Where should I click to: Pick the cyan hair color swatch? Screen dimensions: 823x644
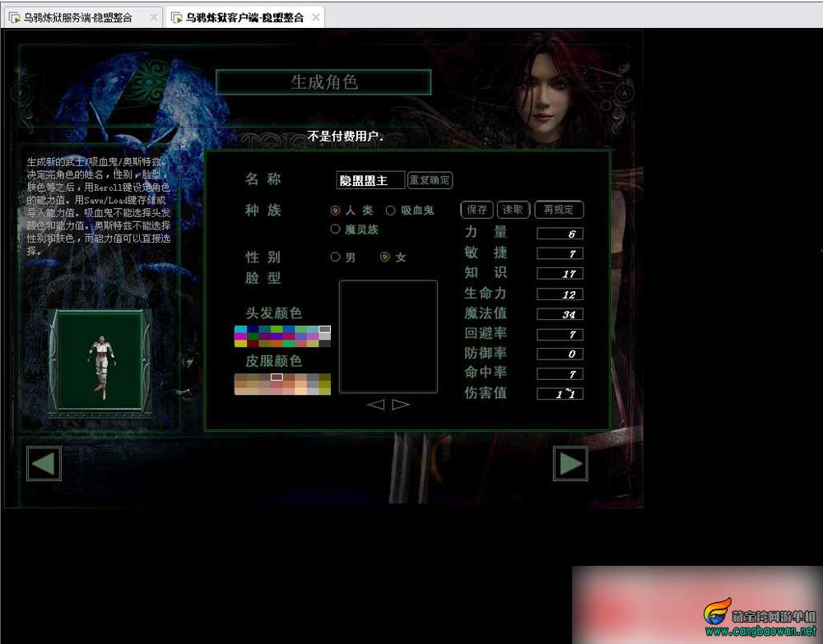tap(239, 329)
